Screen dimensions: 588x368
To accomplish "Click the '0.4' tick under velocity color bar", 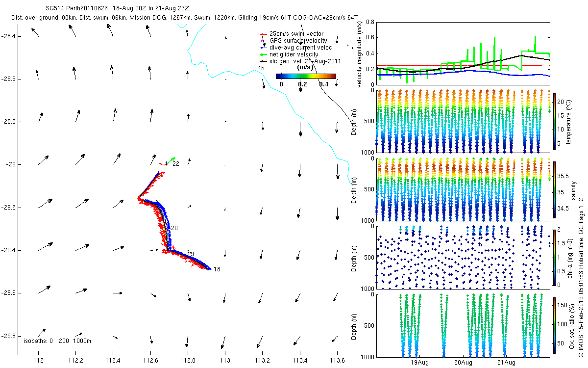I will (x=323, y=84).
